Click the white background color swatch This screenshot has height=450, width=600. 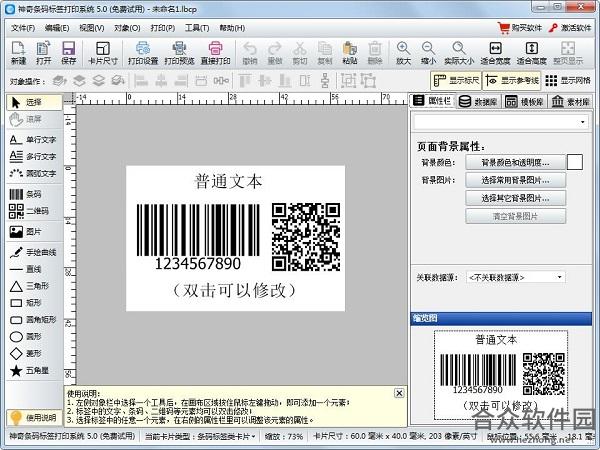575,162
